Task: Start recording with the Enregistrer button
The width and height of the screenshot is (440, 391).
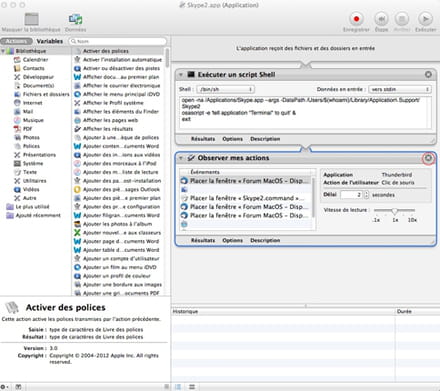Action: [x=356, y=19]
